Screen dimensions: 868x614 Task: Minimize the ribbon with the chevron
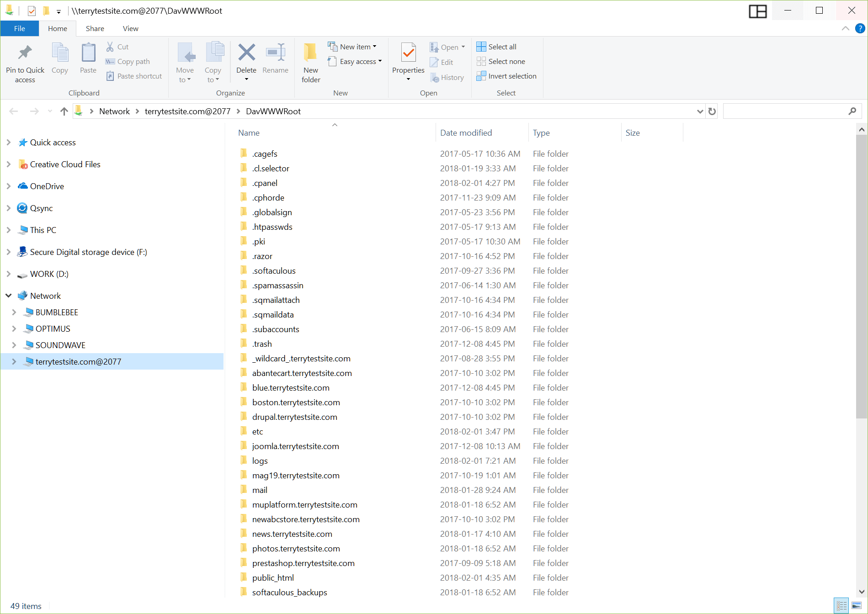(846, 28)
